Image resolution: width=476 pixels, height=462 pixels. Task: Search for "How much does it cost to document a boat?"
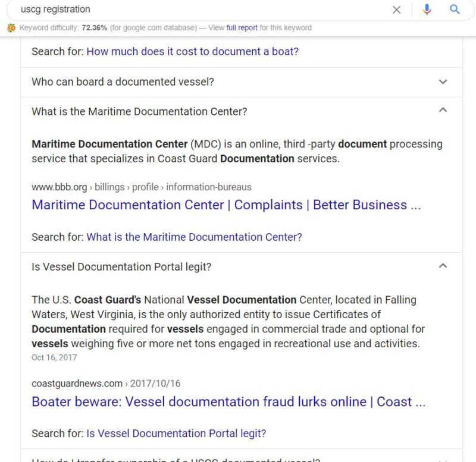192,52
